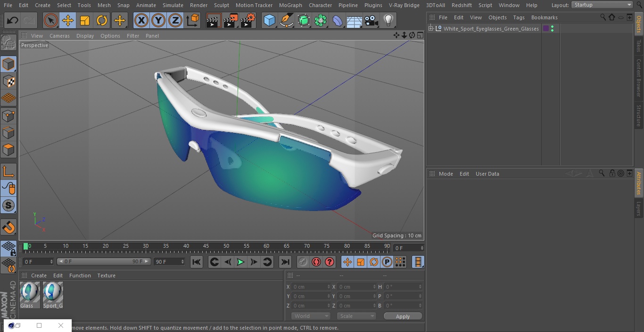The image size is (644, 332).
Task: Click the Undo arrow icon
Action: (13, 21)
